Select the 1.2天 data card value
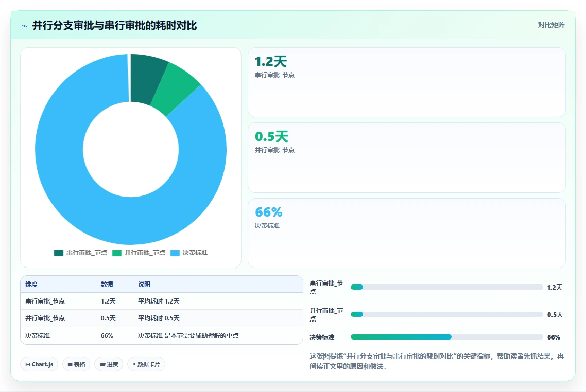586x392 pixels. pos(270,62)
